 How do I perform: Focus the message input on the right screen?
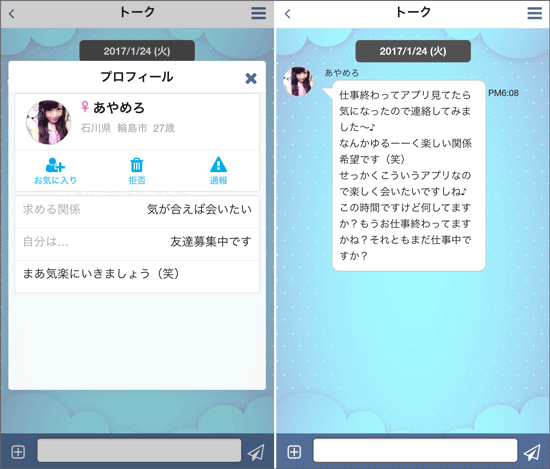tap(415, 450)
